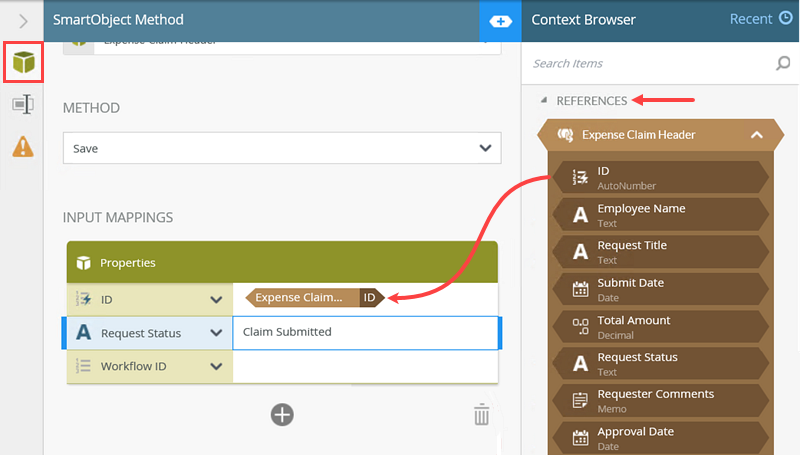Delete the selected mapping with trash icon
Viewport: 800px width, 455px height.
point(481,414)
